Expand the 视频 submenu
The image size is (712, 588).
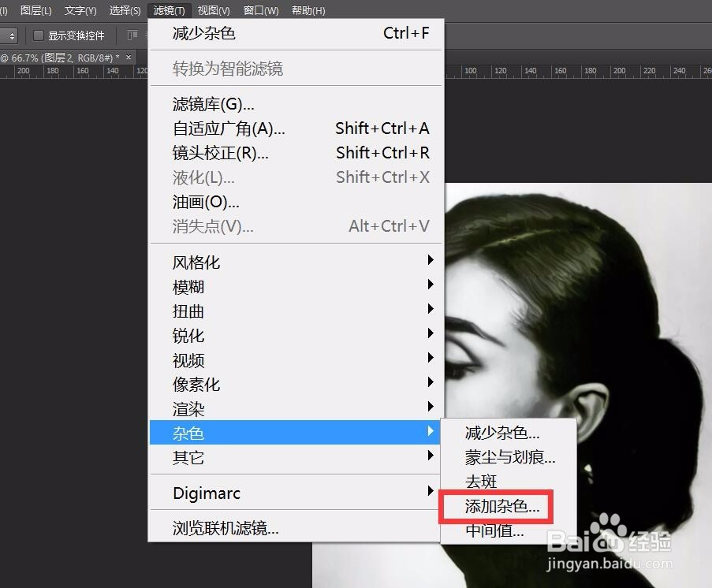click(x=296, y=360)
